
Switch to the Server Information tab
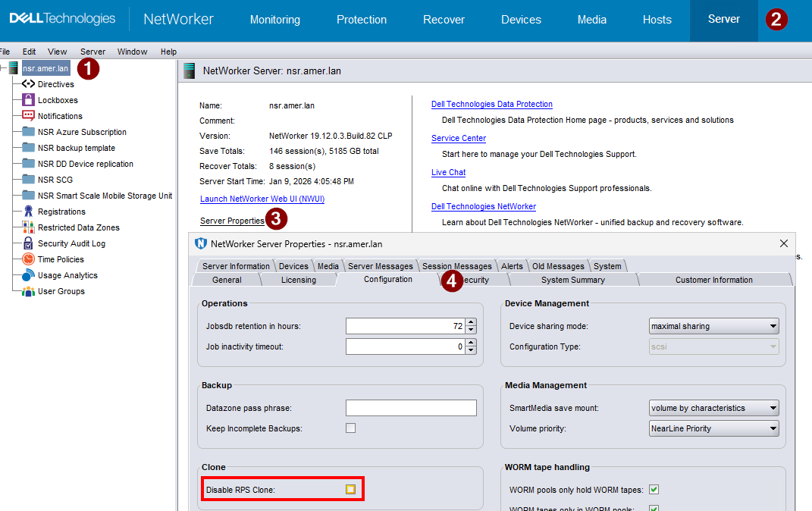[x=236, y=265]
